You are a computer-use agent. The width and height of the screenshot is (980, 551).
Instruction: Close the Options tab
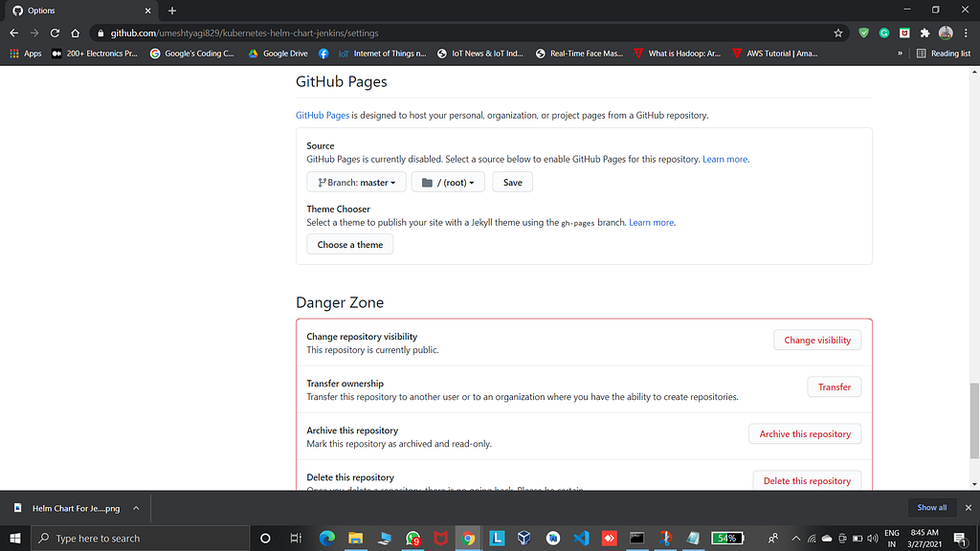148,11
